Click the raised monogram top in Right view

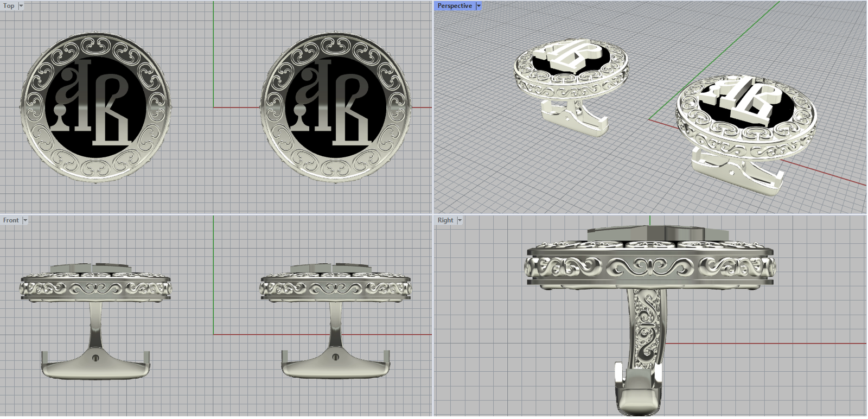(656, 233)
